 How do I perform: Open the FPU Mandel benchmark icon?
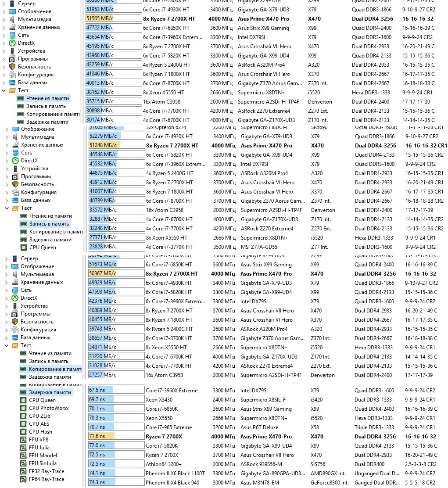[23, 456]
